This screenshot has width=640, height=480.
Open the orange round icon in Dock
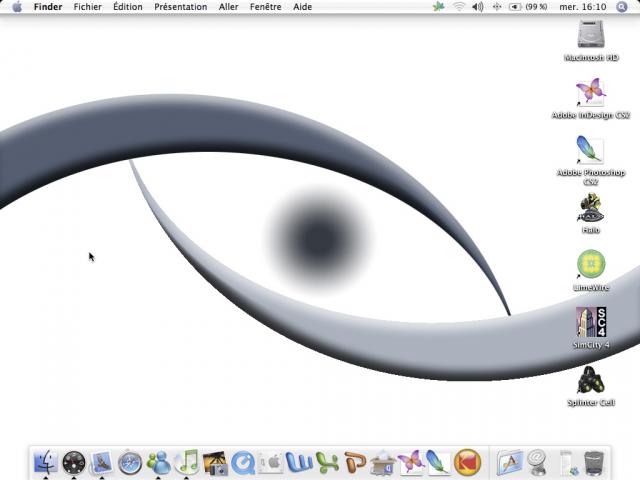coord(468,463)
